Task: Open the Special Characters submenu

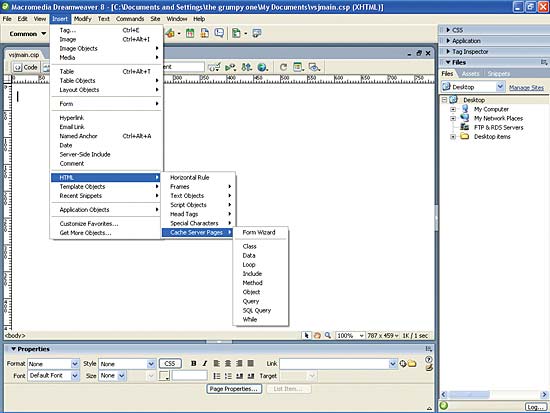Action: click(x=198, y=223)
